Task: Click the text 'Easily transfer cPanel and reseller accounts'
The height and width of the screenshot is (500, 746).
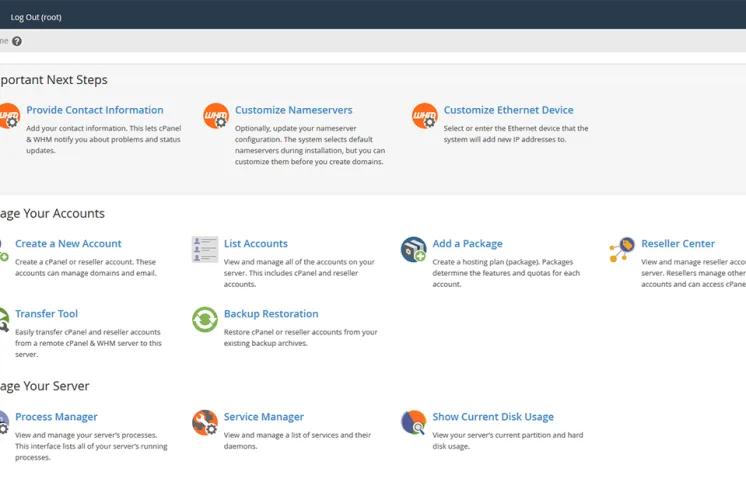Action: point(88,332)
